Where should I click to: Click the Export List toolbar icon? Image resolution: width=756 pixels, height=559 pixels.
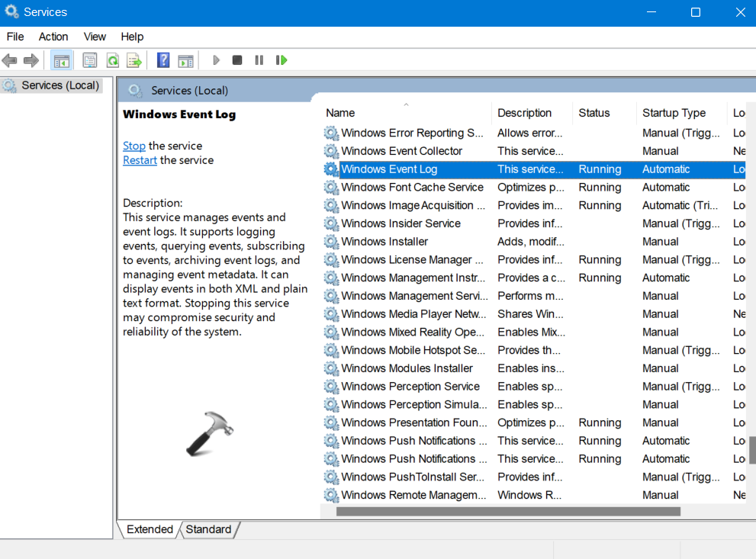tap(134, 60)
